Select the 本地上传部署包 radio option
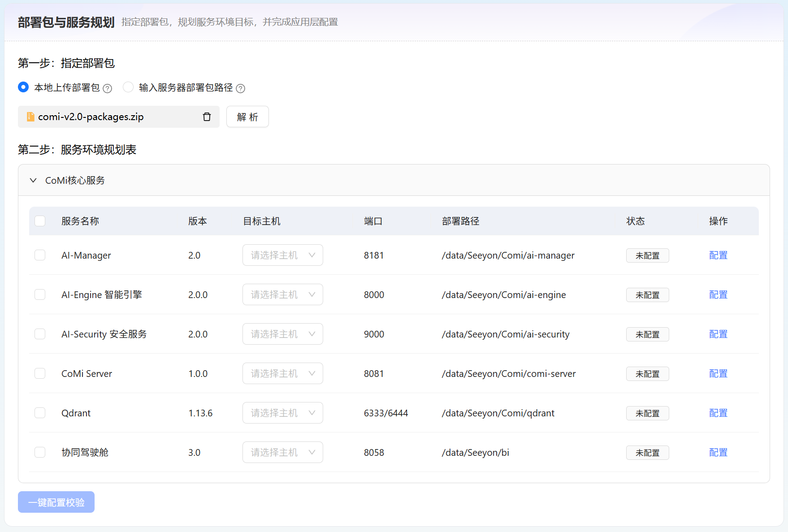The height and width of the screenshot is (532, 788). [x=23, y=87]
